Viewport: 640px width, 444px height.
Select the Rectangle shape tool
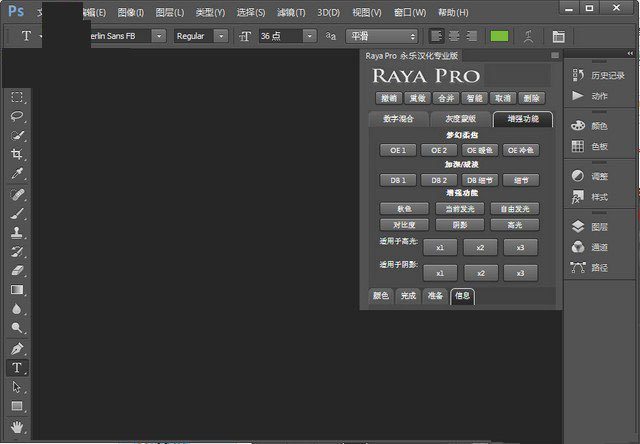click(x=17, y=406)
